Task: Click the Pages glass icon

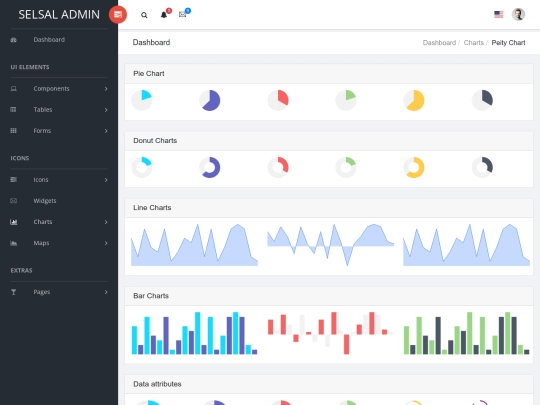Action: (13, 292)
